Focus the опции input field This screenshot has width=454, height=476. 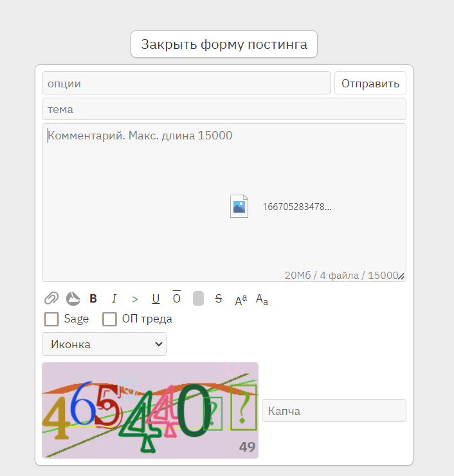pos(186,83)
